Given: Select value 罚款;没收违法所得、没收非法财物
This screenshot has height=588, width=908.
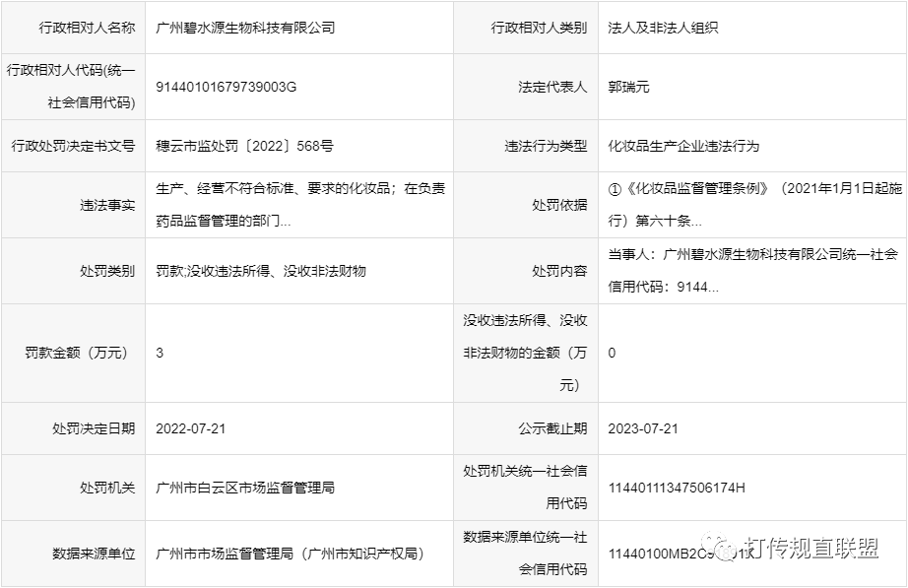Looking at the screenshot, I should (261, 271).
